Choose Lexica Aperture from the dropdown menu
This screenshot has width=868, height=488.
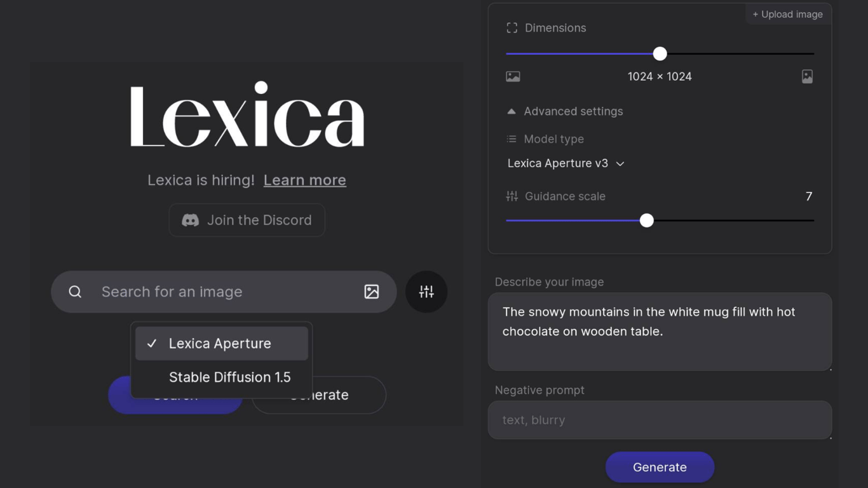(222, 343)
